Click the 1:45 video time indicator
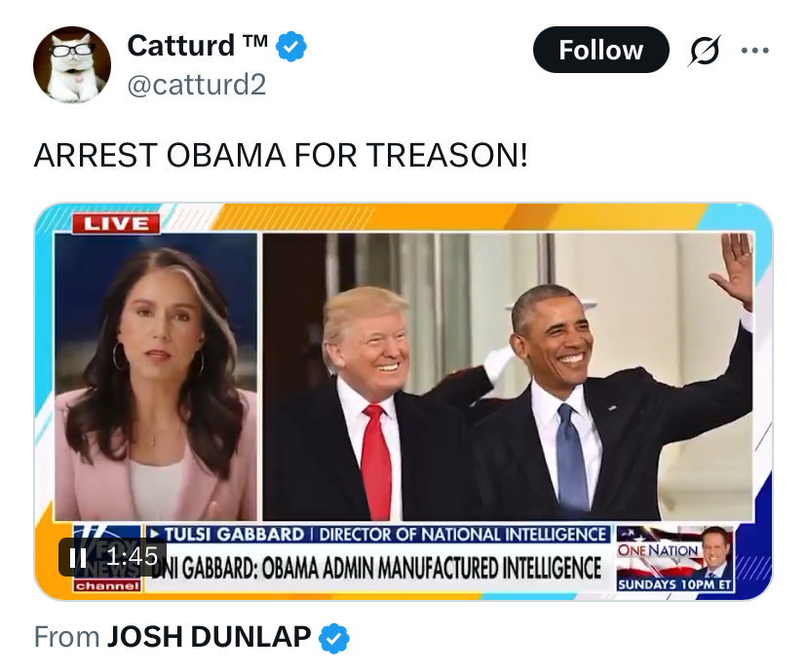 [x=132, y=556]
